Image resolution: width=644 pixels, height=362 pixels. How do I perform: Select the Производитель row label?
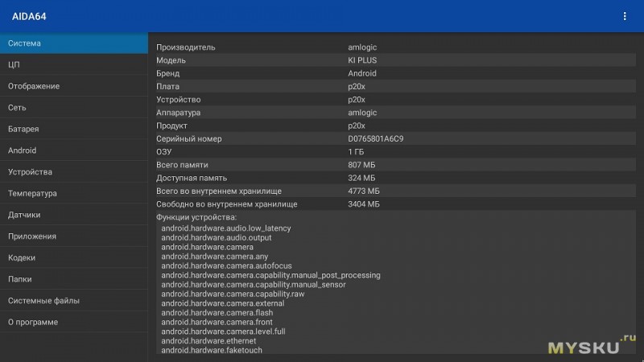(x=186, y=47)
